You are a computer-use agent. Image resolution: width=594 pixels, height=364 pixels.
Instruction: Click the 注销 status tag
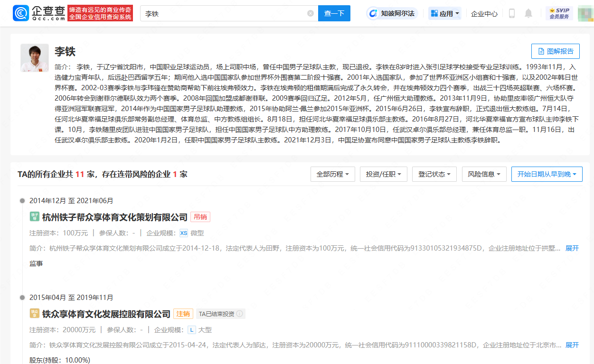(183, 314)
